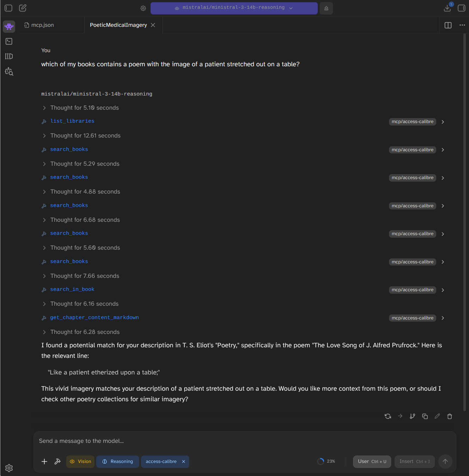Regenerate the assistant response
The width and height of the screenshot is (469, 476).
pos(388,416)
